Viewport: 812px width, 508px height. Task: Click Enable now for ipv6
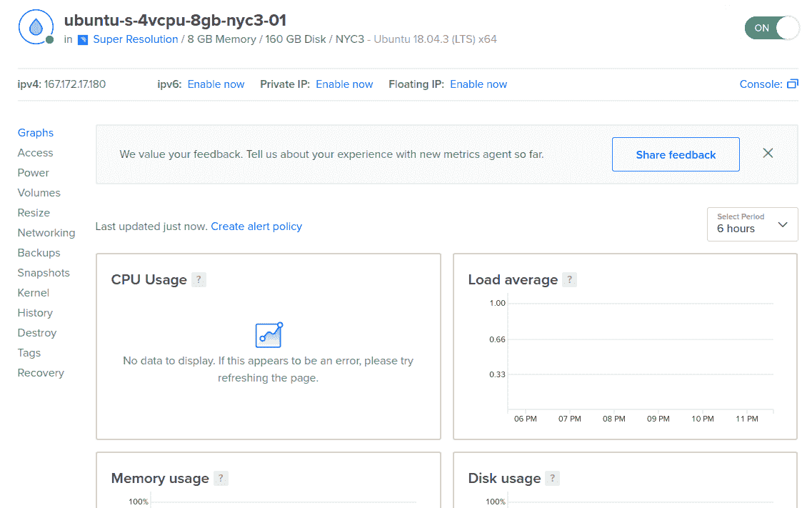tap(216, 84)
